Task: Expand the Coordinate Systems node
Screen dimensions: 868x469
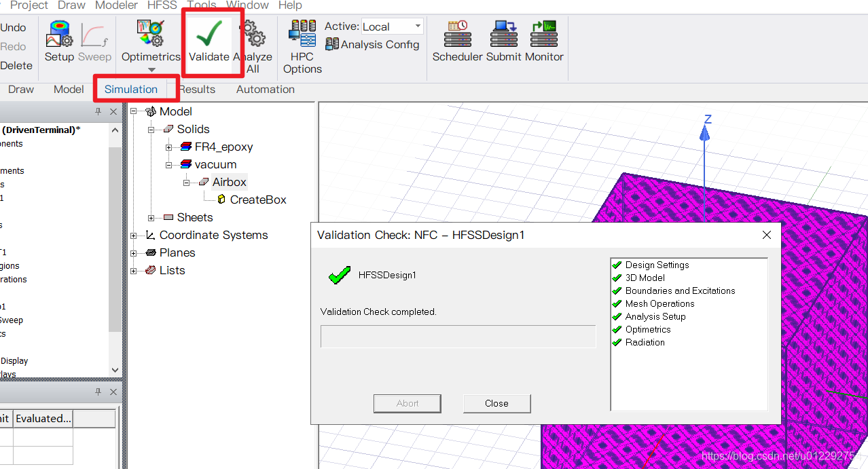Action: (x=134, y=235)
